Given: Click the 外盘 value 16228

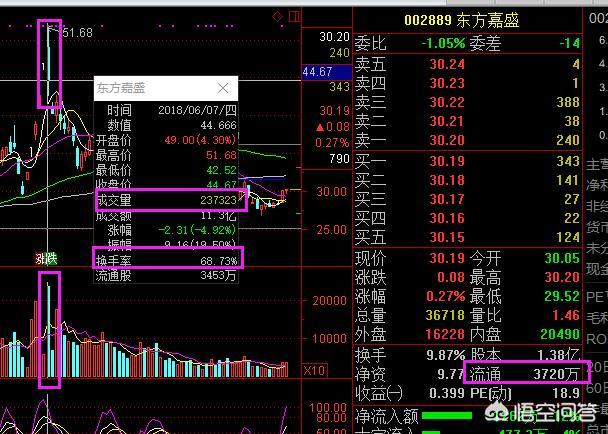Looking at the screenshot, I should [445, 334].
